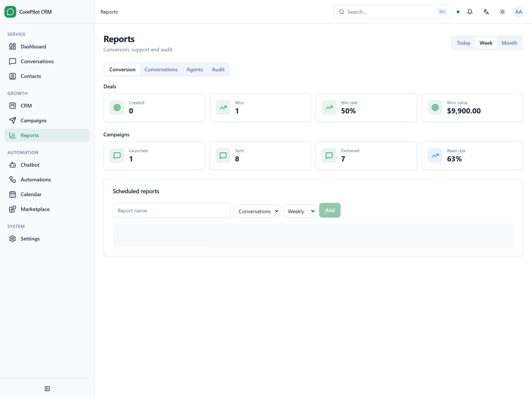Open Contacts from the sidebar
This screenshot has width=532, height=399.
tap(47, 76)
